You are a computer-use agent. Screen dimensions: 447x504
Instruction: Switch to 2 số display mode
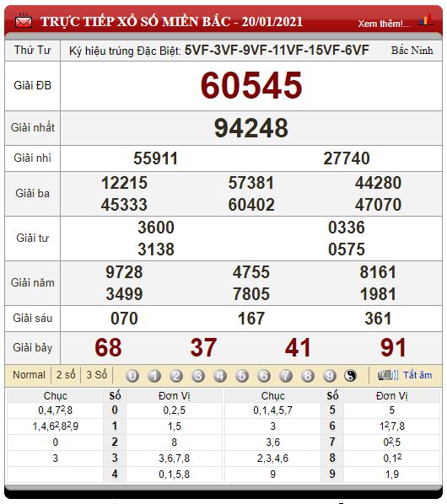click(66, 375)
